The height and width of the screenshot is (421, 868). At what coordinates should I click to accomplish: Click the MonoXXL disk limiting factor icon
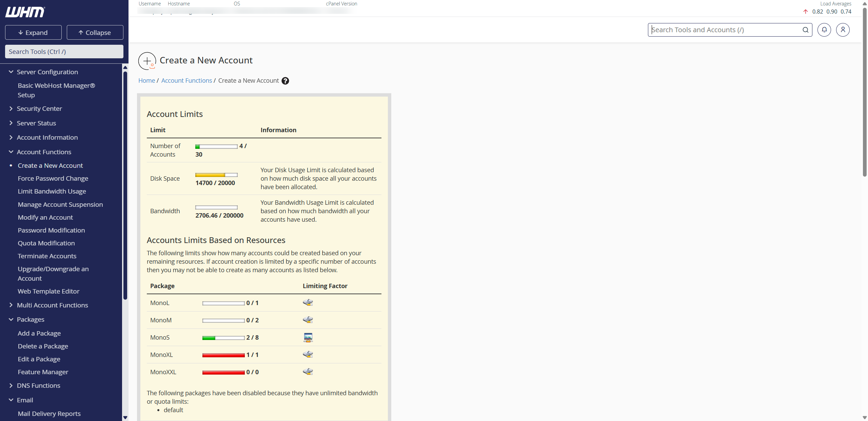(x=308, y=372)
